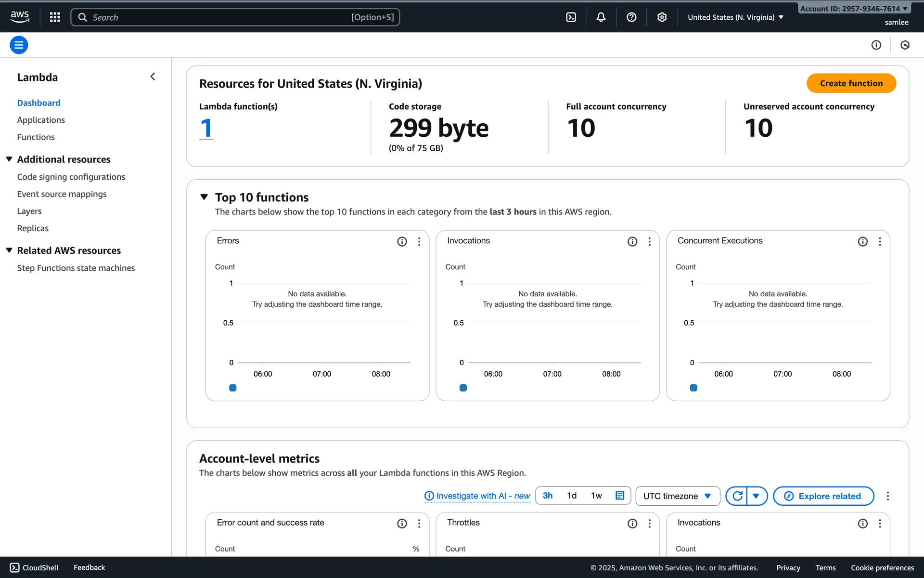The width and height of the screenshot is (924, 578).
Task: Open the UTC timezone dropdown
Action: (x=677, y=496)
